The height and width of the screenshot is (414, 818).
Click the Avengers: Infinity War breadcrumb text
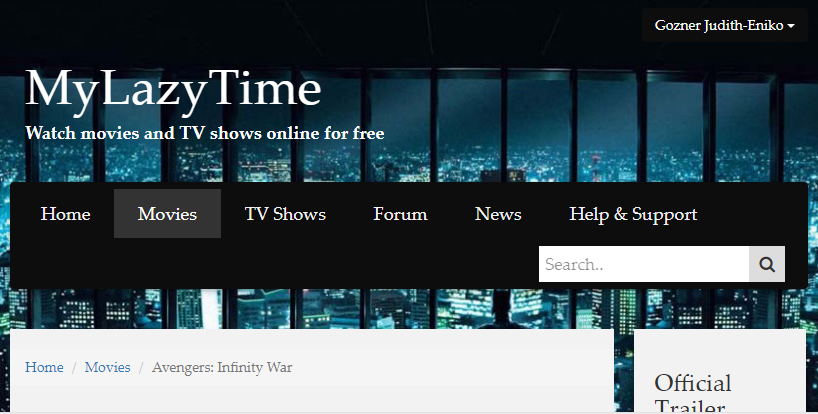point(222,367)
